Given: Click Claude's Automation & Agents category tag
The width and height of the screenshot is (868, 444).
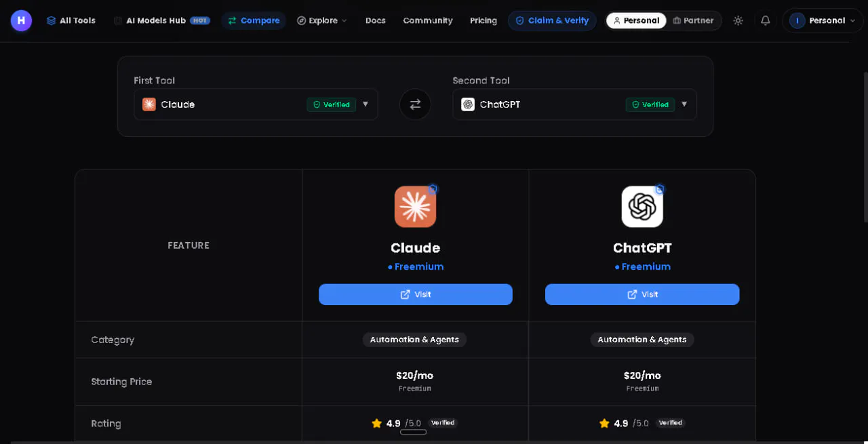Looking at the screenshot, I should [414, 340].
